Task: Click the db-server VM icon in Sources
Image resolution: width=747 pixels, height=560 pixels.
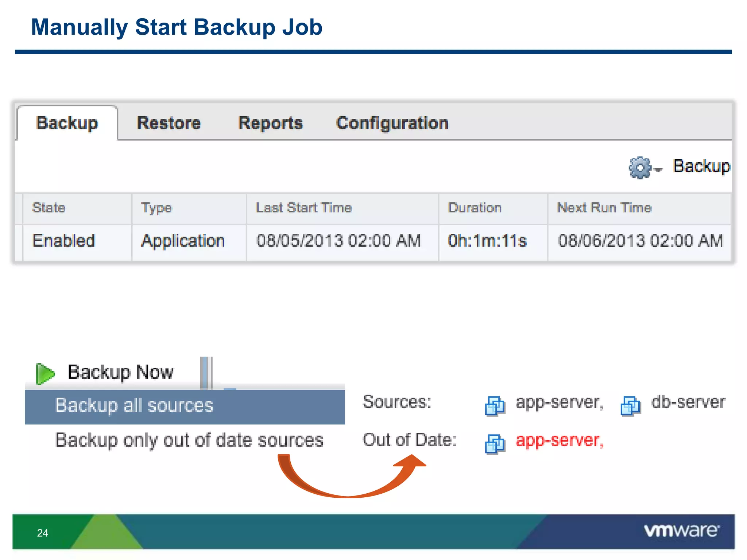Action: point(631,406)
